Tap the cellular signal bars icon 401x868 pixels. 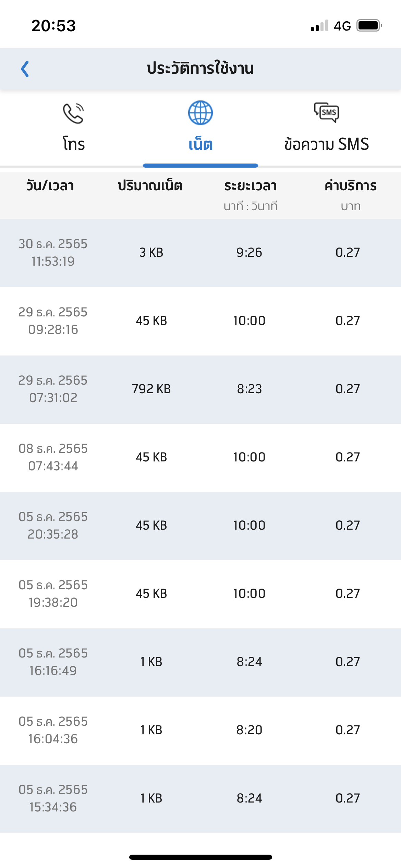[319, 26]
